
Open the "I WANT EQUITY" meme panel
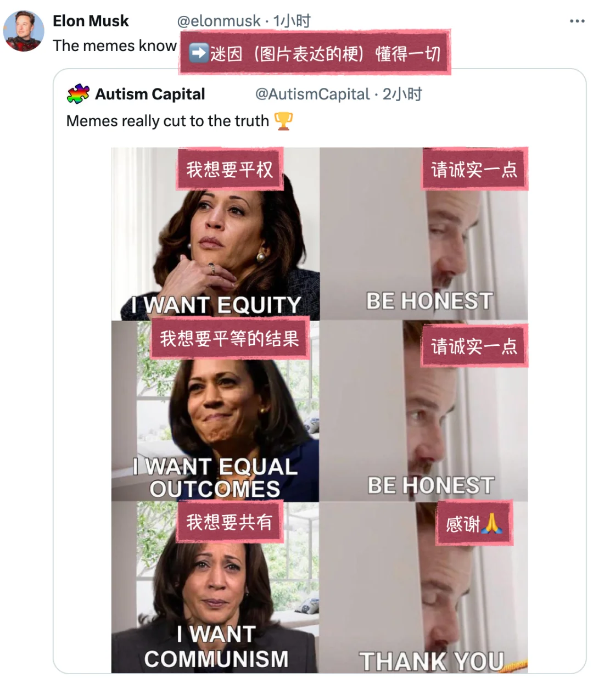(x=215, y=234)
